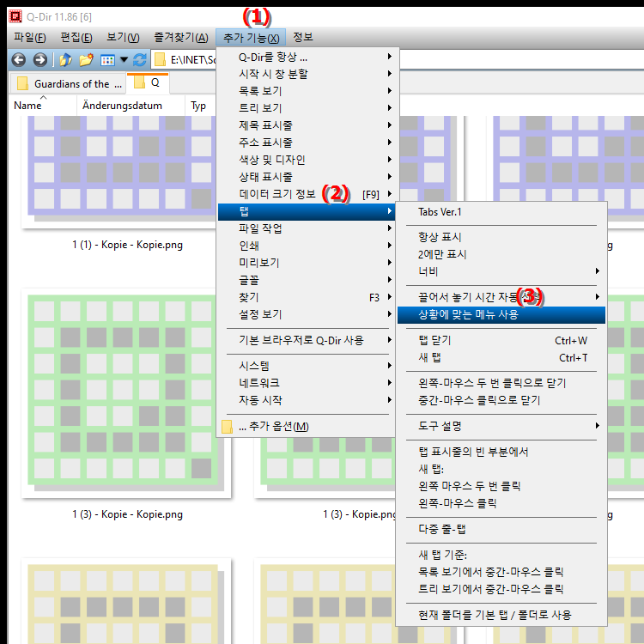Click the Q-Dir application logo icon

pyautogui.click(x=15, y=16)
